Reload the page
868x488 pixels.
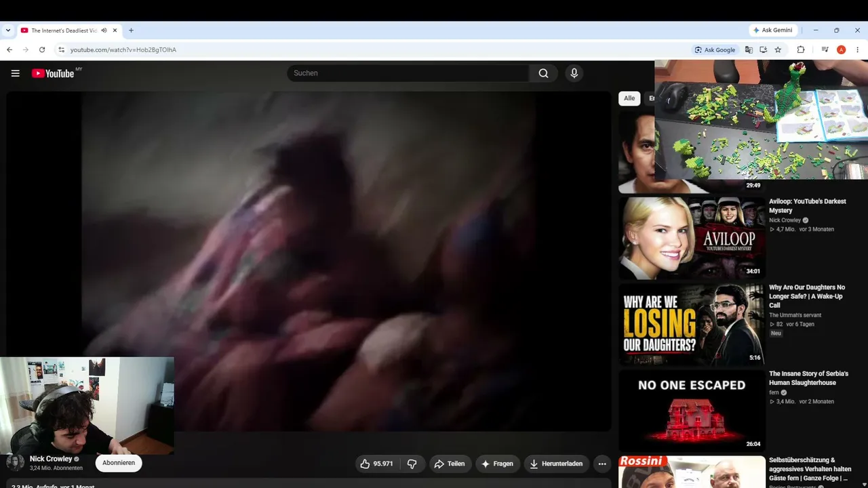coord(42,49)
